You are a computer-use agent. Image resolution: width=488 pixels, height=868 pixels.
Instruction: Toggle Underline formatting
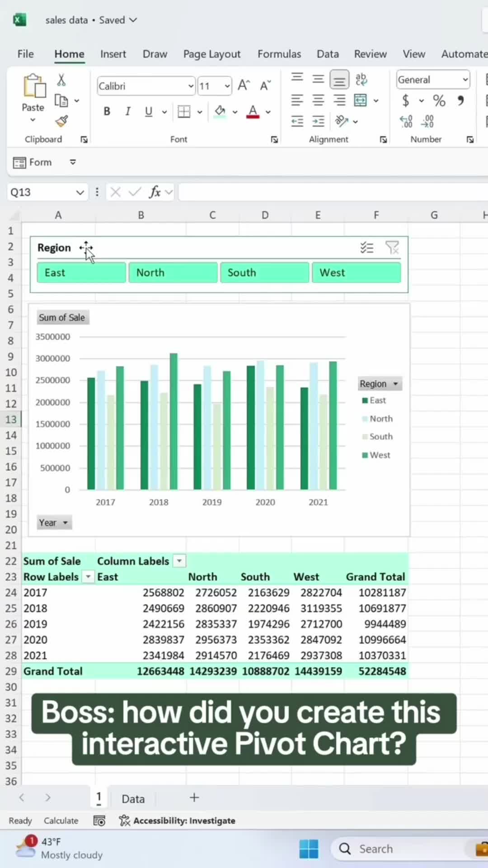(149, 111)
